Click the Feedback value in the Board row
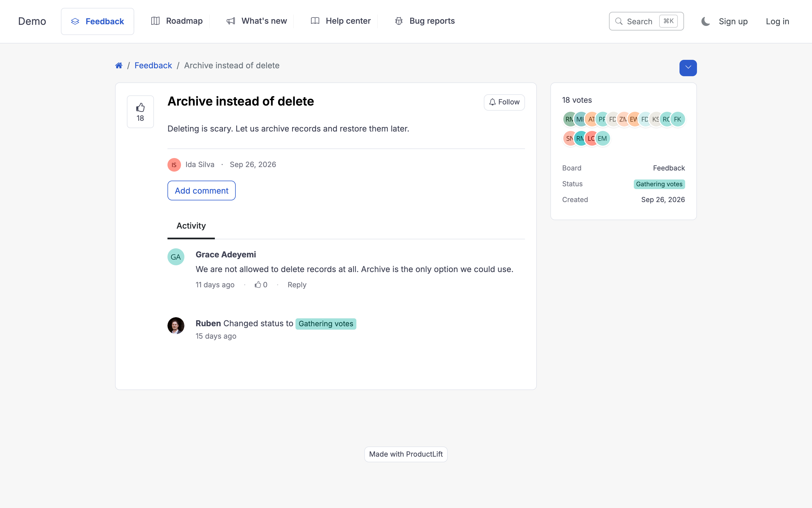 click(669, 168)
